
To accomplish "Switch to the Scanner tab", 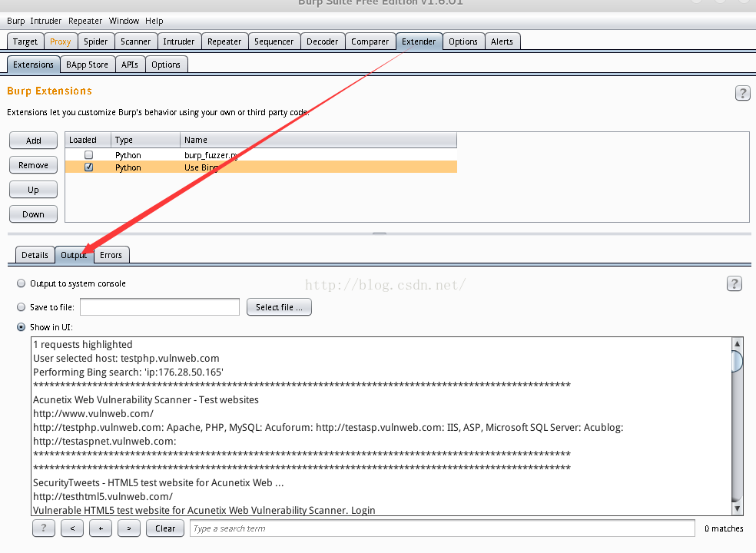I will (x=135, y=41).
